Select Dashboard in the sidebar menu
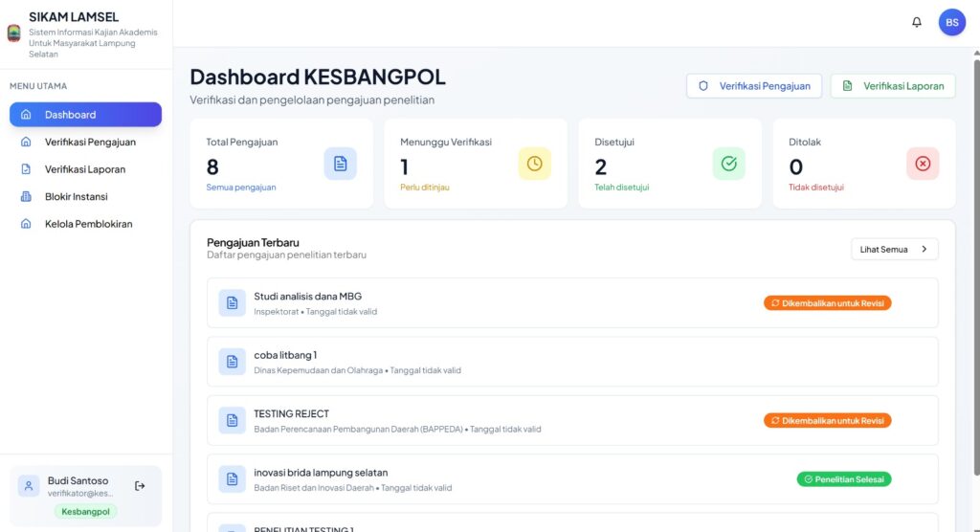980x532 pixels. pyautogui.click(x=85, y=115)
